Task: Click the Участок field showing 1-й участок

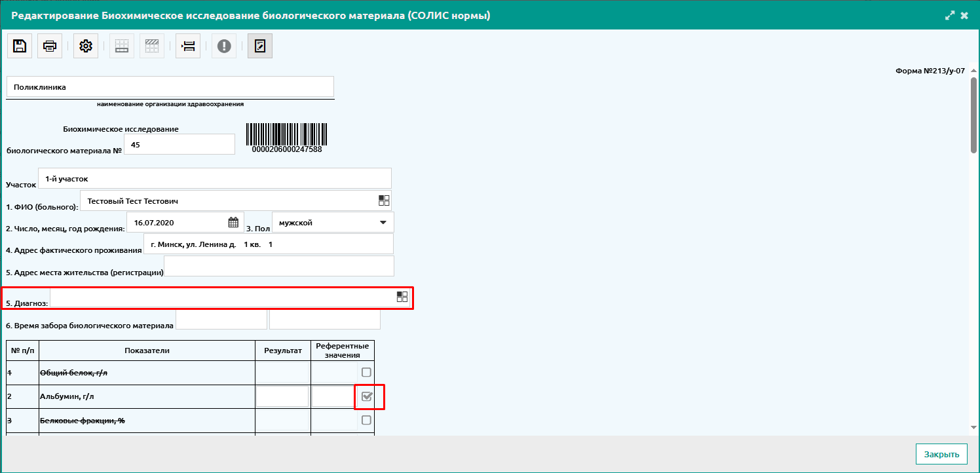Action: tap(215, 178)
